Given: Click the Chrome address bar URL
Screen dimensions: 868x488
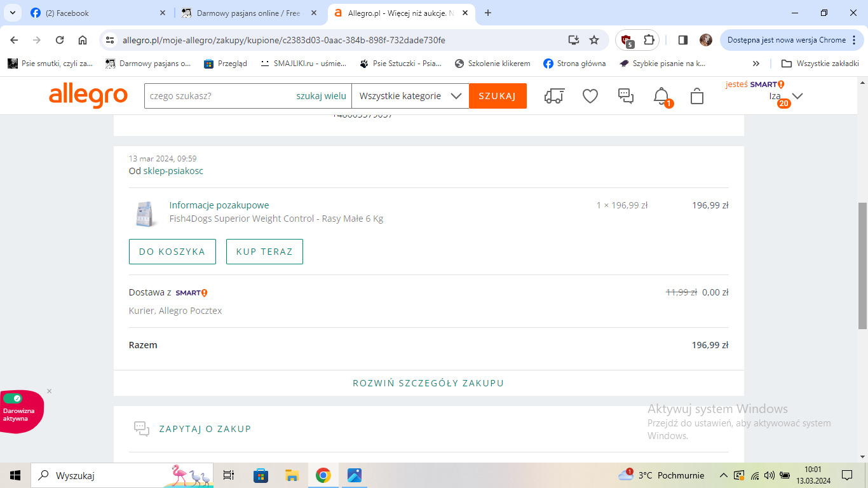Looking at the screenshot, I should coord(283,40).
